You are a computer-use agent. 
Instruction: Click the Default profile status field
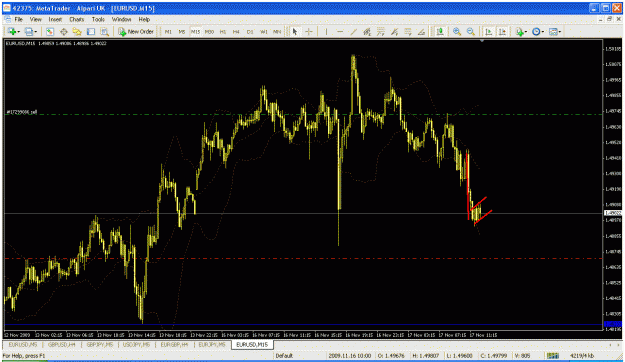tap(299, 356)
